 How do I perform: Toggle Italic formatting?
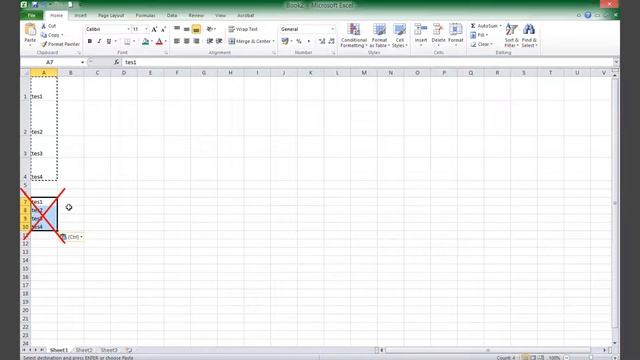coord(99,42)
